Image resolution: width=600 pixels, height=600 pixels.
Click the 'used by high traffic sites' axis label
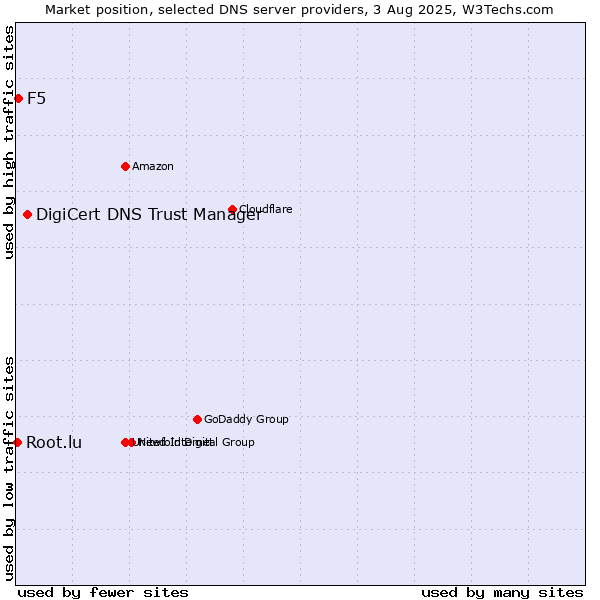pyautogui.click(x=8, y=142)
